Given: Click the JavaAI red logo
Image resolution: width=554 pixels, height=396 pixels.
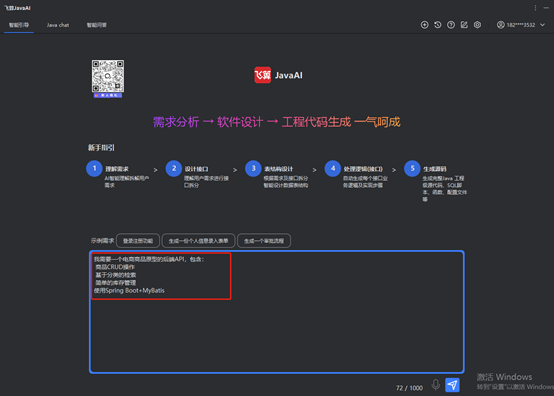Looking at the screenshot, I should click(x=263, y=75).
